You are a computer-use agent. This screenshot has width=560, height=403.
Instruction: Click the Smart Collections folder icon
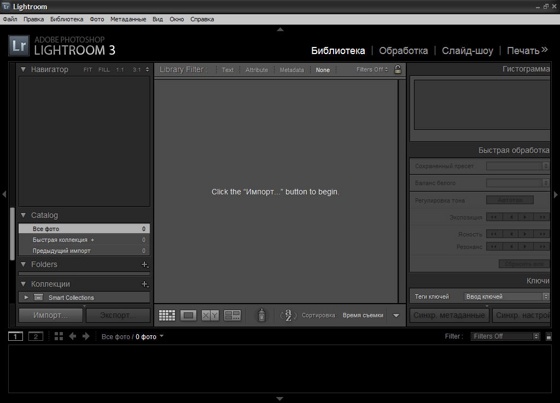coord(39,297)
